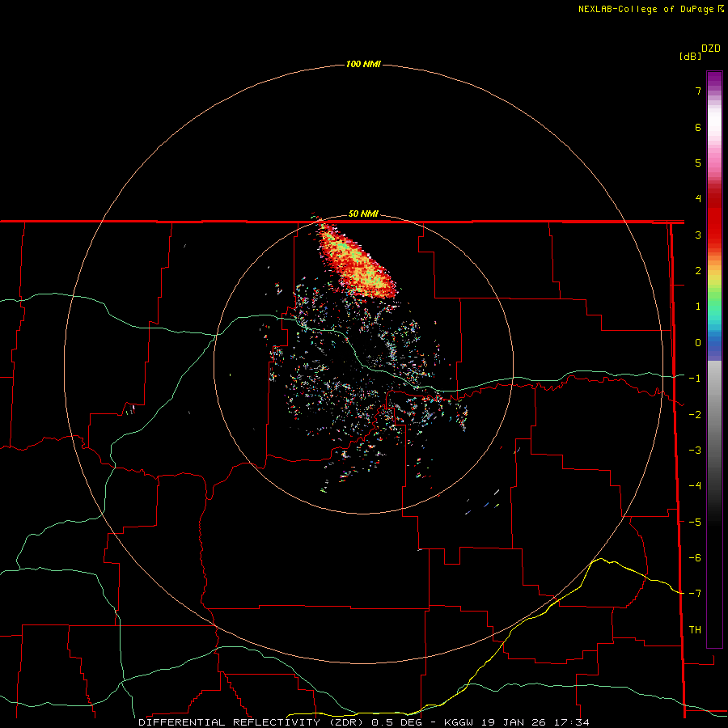This screenshot has height=728, width=728.
Task: Click the TH threshold label on the legend
Action: (695, 629)
